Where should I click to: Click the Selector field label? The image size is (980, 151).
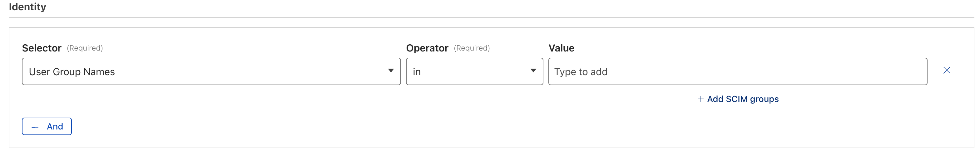[42, 48]
